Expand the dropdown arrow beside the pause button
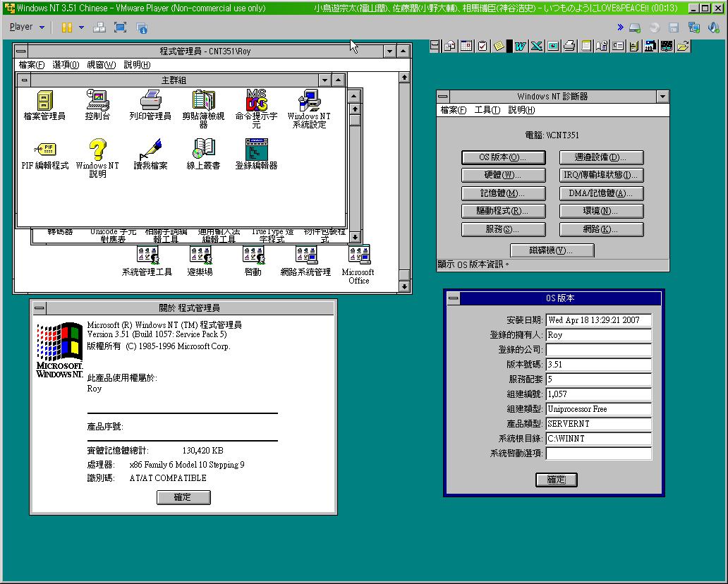Viewport: 728px width, 584px height. (81, 28)
